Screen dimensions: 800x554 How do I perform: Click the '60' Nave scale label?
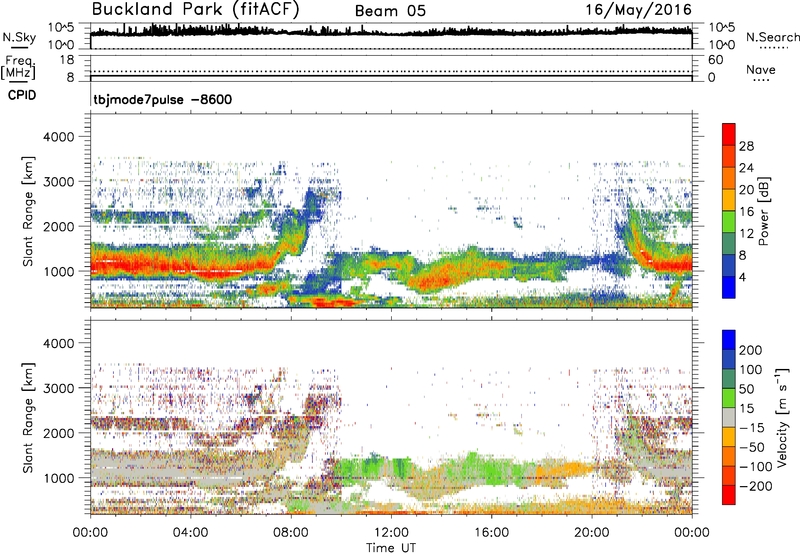pyautogui.click(x=715, y=60)
